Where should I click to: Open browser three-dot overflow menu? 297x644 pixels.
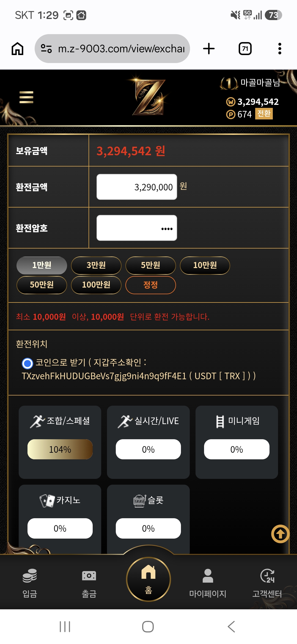pyautogui.click(x=280, y=49)
